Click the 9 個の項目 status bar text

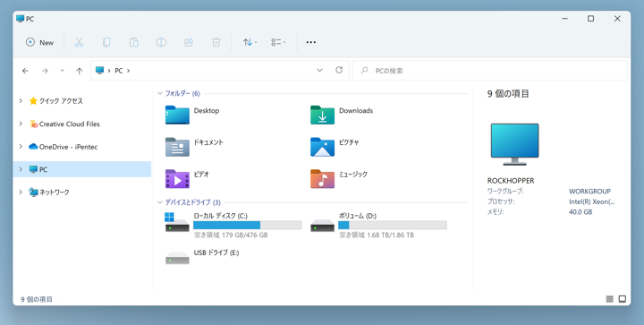(x=37, y=300)
